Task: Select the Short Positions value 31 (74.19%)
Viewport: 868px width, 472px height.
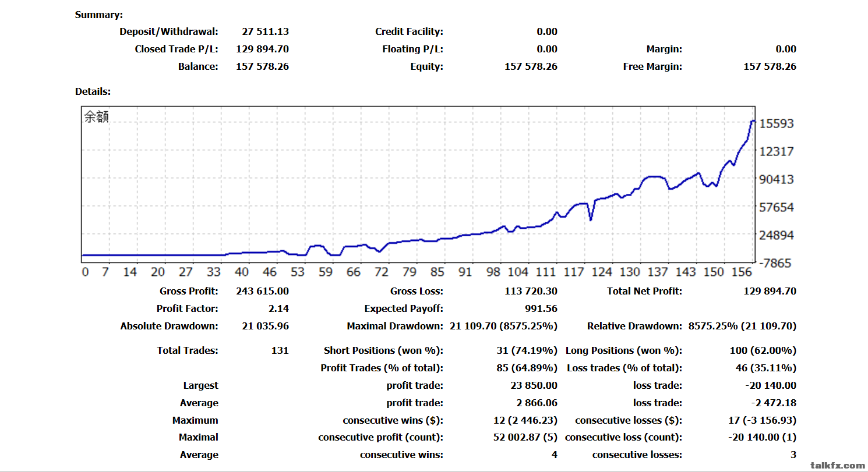Action: (527, 350)
